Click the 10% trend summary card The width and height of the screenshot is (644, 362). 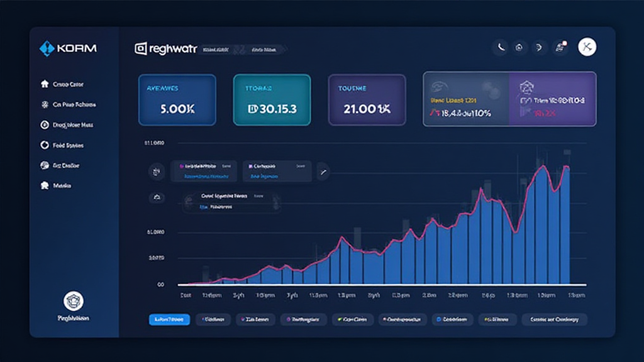pos(467,99)
